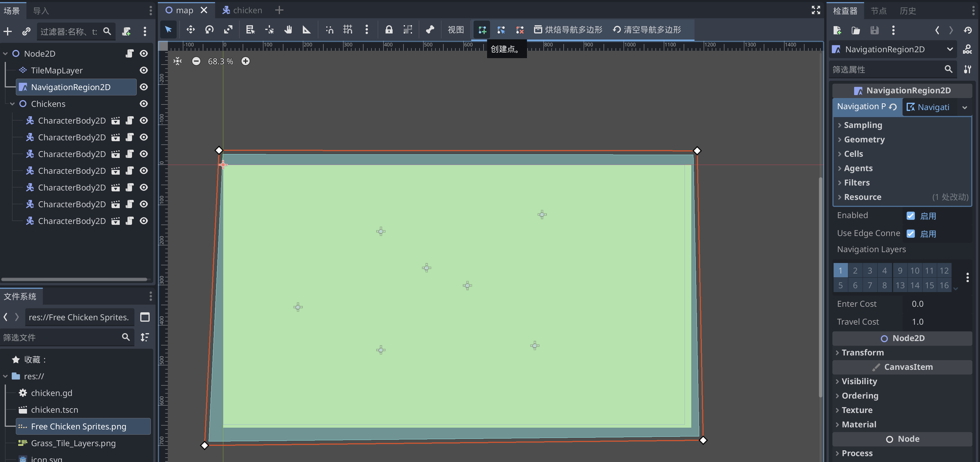Click the attach script icon in Scene panel
This screenshot has width=980, height=462.
(x=126, y=31)
